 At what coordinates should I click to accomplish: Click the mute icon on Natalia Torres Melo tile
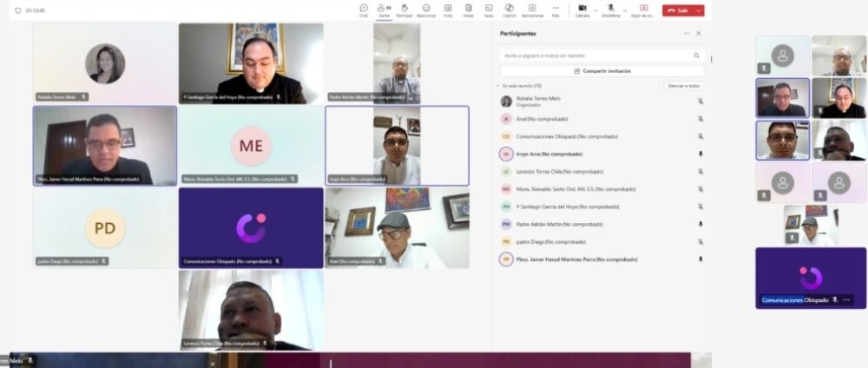click(83, 97)
